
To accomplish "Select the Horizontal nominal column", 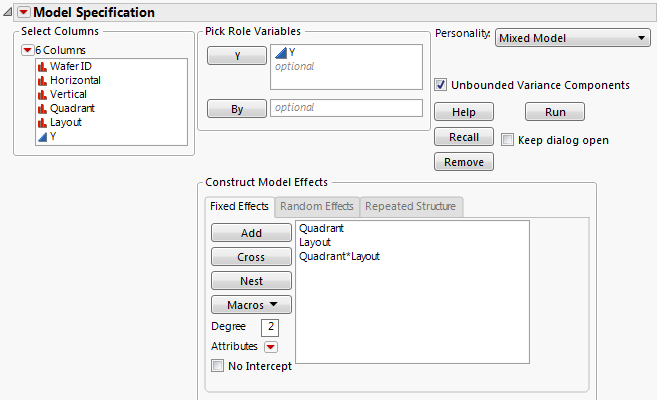I will [75, 80].
